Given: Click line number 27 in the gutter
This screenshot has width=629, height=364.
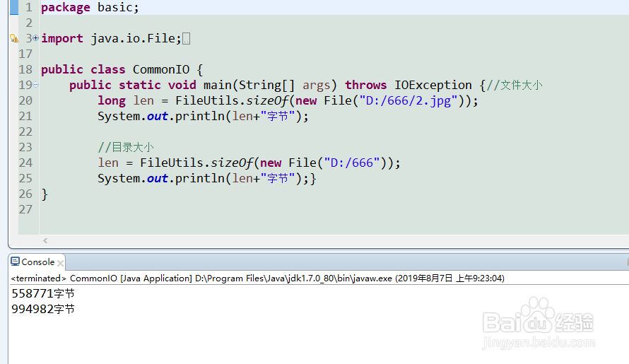Looking at the screenshot, I should [25, 209].
